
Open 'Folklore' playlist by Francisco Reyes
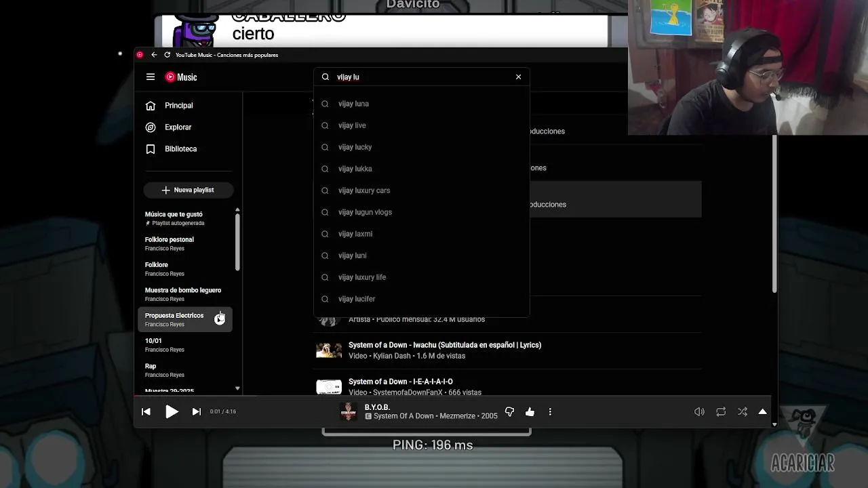[186, 269]
